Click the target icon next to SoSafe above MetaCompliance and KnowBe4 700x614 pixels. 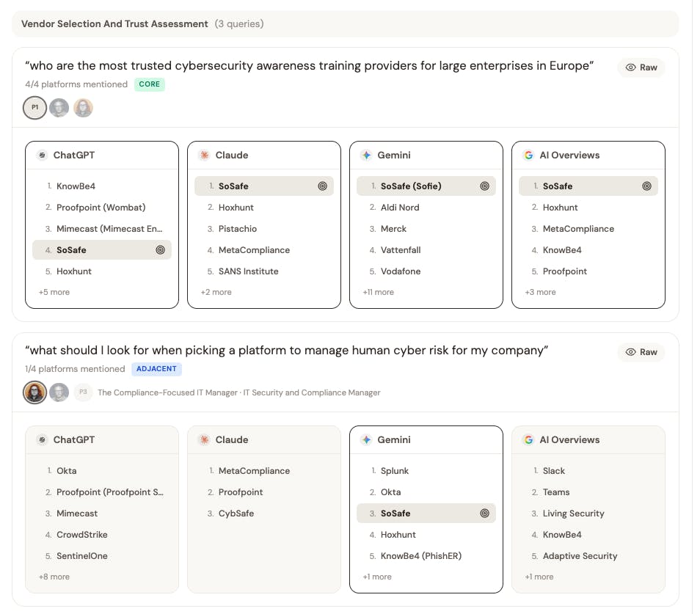646,186
